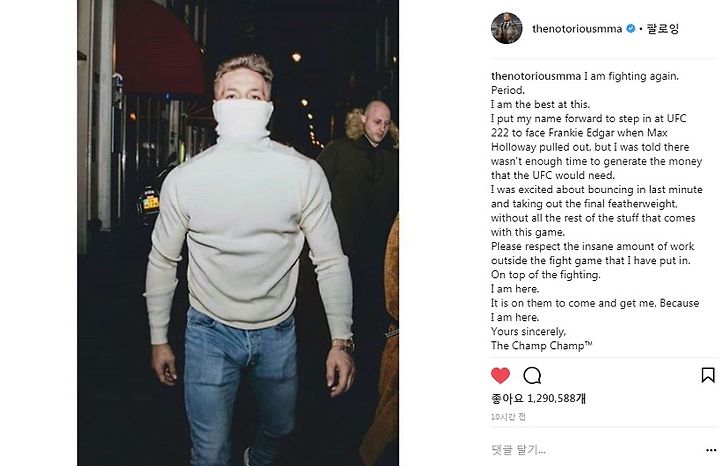Save post with bookmark icon
The image size is (720, 466).
[708, 375]
